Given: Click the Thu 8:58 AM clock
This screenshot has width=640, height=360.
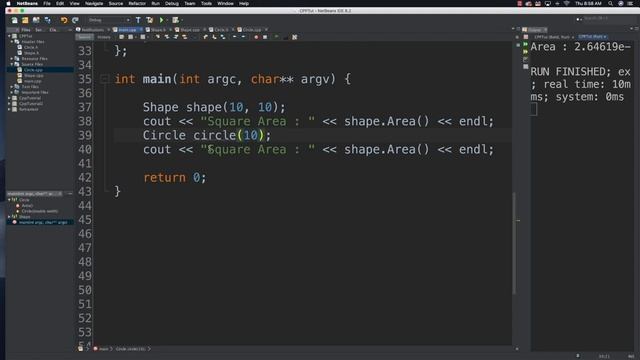Looking at the screenshot, I should [x=588, y=3].
